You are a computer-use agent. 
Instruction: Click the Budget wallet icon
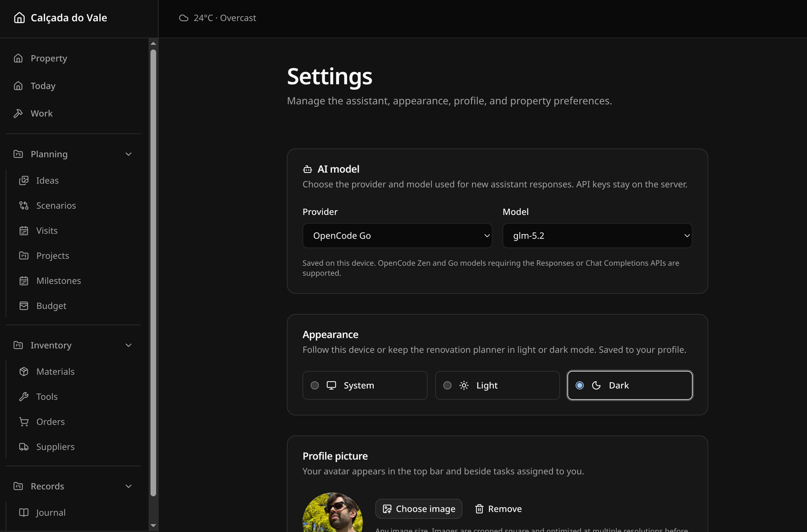click(x=24, y=306)
